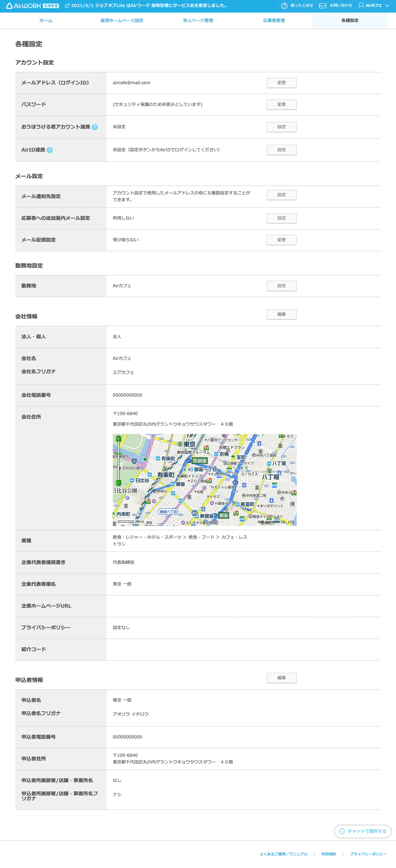This screenshot has height=868, width=396.
Task: Open the help question-mark icon in header
Action: (x=284, y=6)
